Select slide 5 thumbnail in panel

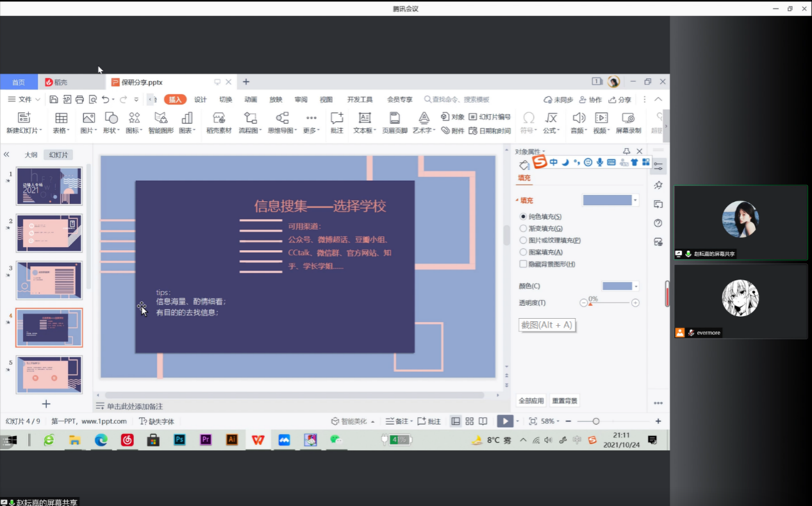click(49, 375)
